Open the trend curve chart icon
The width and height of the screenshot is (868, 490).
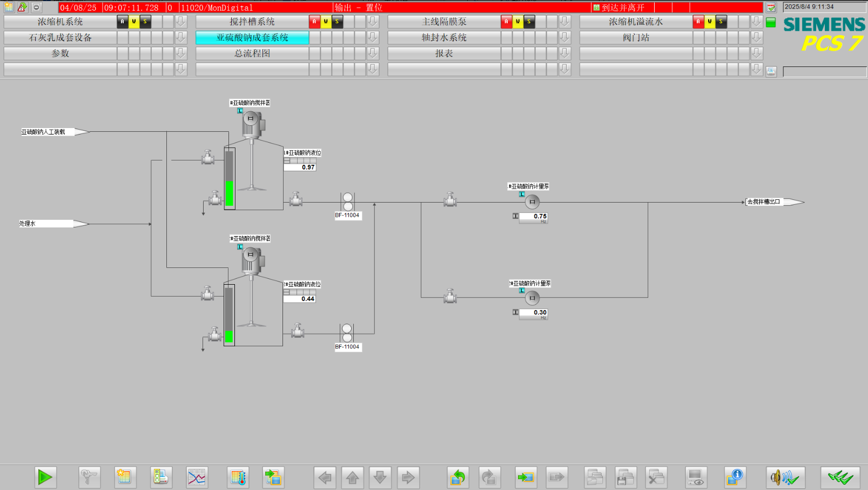tap(197, 477)
